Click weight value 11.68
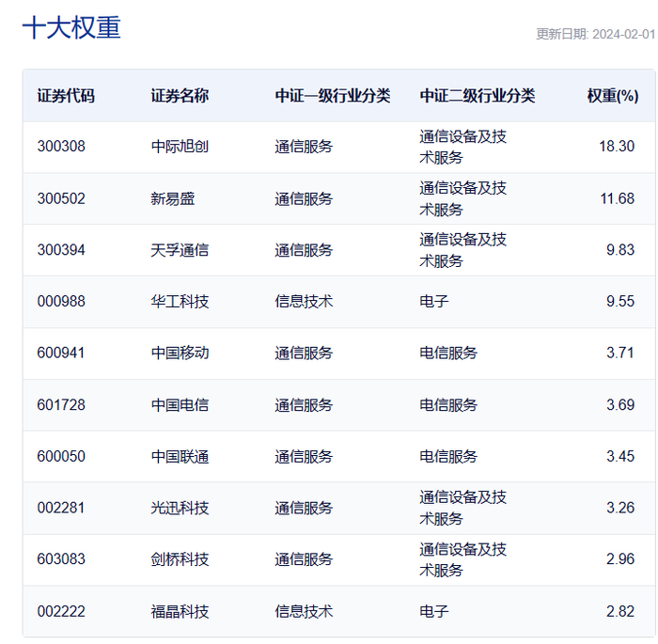The height and width of the screenshot is (644, 658). tap(617, 198)
